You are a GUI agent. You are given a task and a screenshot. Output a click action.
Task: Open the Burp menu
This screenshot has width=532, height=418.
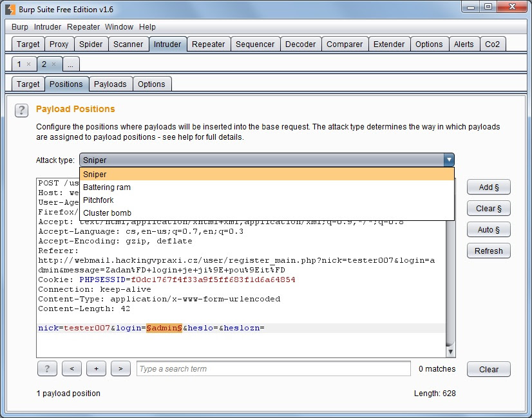(20, 27)
